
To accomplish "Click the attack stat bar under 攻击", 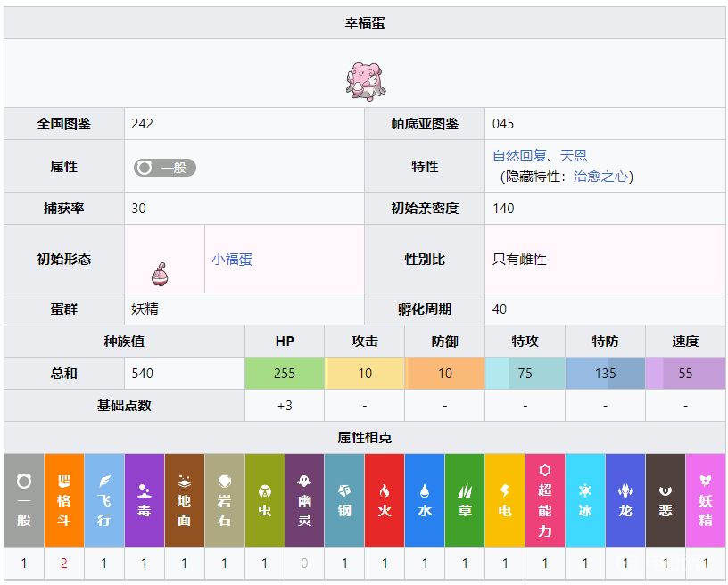I will [365, 373].
